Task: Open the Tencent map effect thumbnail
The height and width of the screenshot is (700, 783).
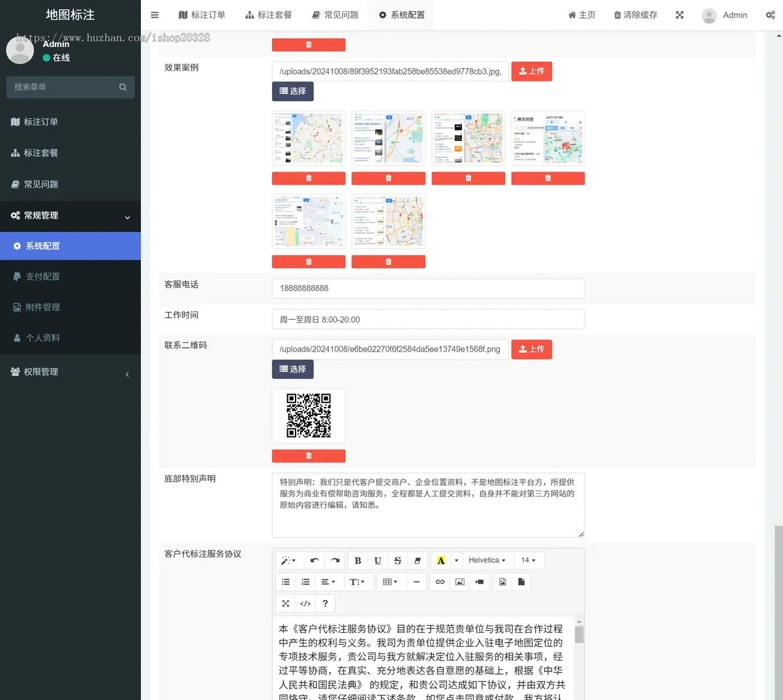Action: (x=547, y=138)
